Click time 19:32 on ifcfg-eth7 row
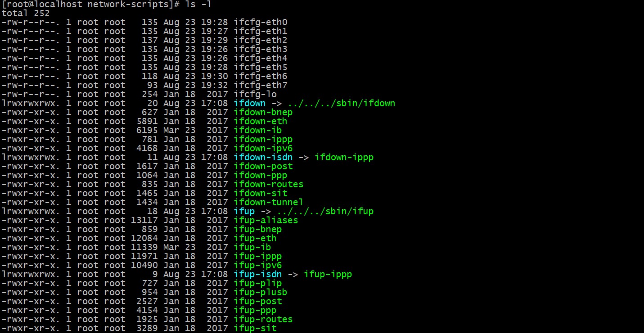This screenshot has height=333, width=644. point(215,85)
